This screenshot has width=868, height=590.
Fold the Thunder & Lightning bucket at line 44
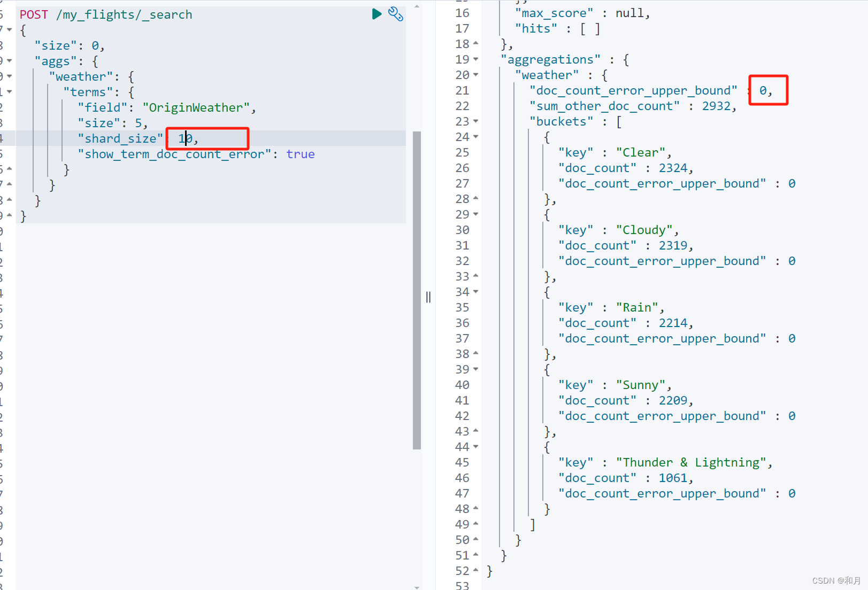pyautogui.click(x=476, y=447)
